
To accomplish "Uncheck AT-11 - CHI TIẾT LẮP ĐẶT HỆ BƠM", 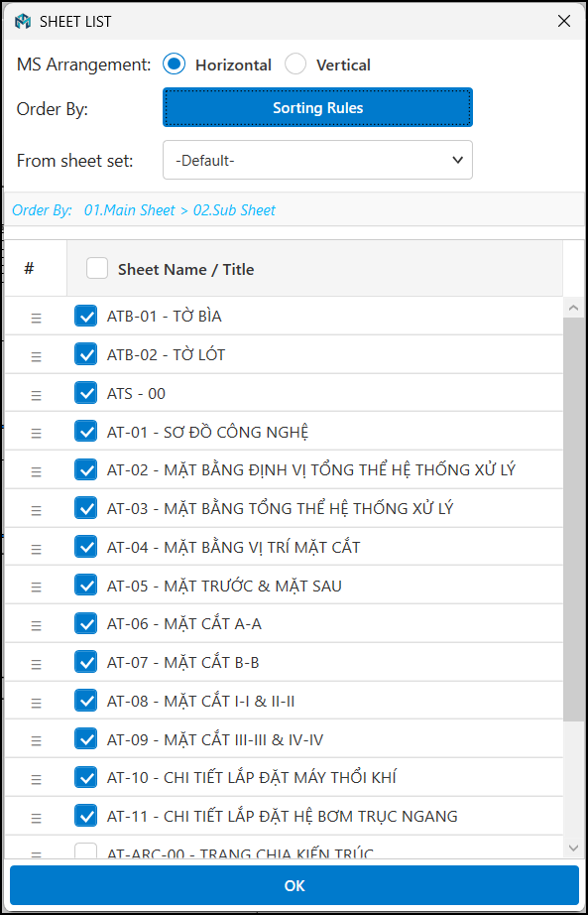I will pyautogui.click(x=85, y=816).
